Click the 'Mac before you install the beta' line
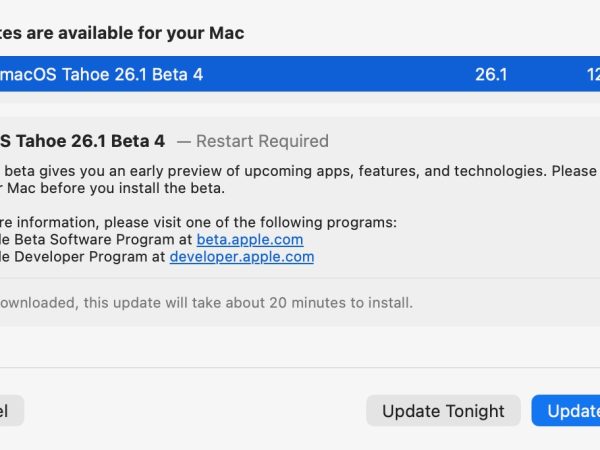600x450 pixels. (110, 188)
